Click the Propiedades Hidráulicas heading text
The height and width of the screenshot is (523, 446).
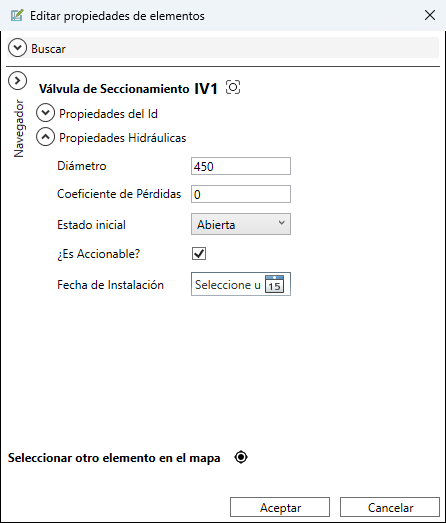point(122,138)
